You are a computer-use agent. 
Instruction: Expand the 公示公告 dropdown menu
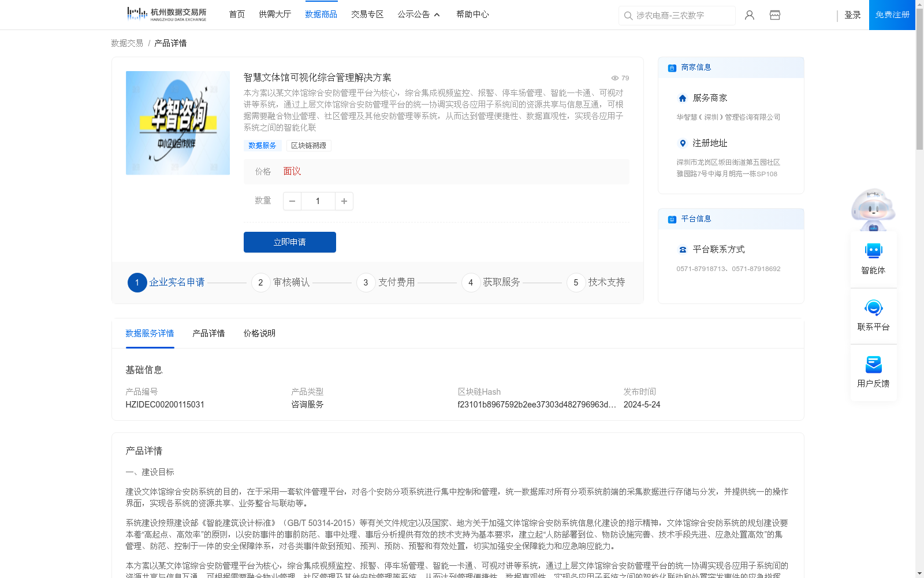pos(419,14)
